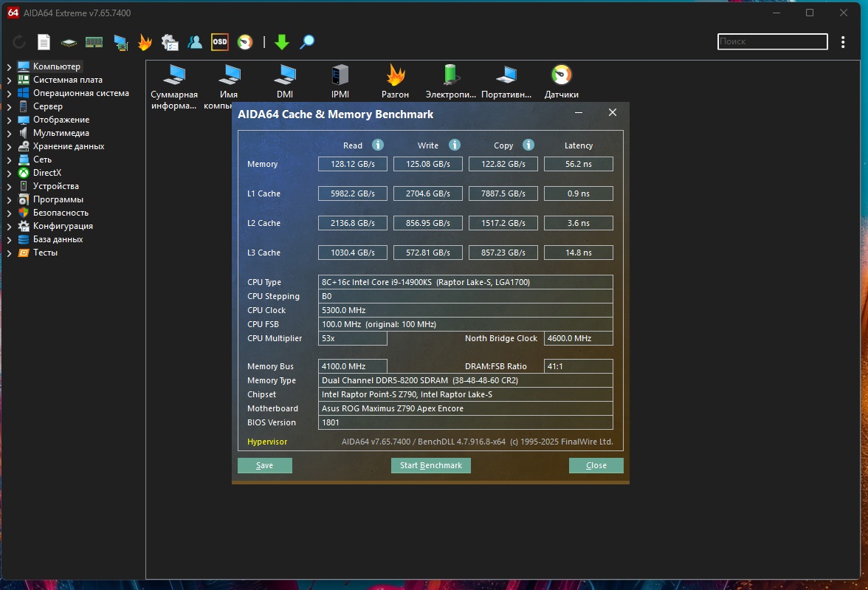Click the magnifier search toolbar icon

point(307,42)
